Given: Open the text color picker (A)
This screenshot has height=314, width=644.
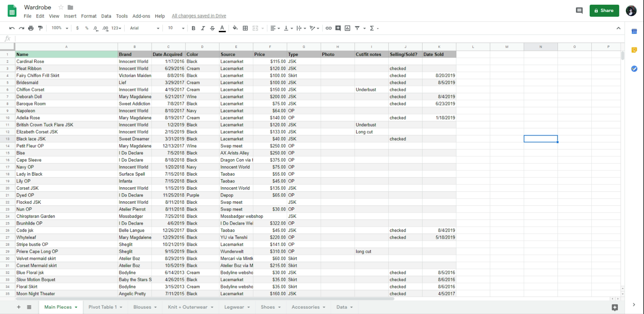Looking at the screenshot, I should point(222,28).
